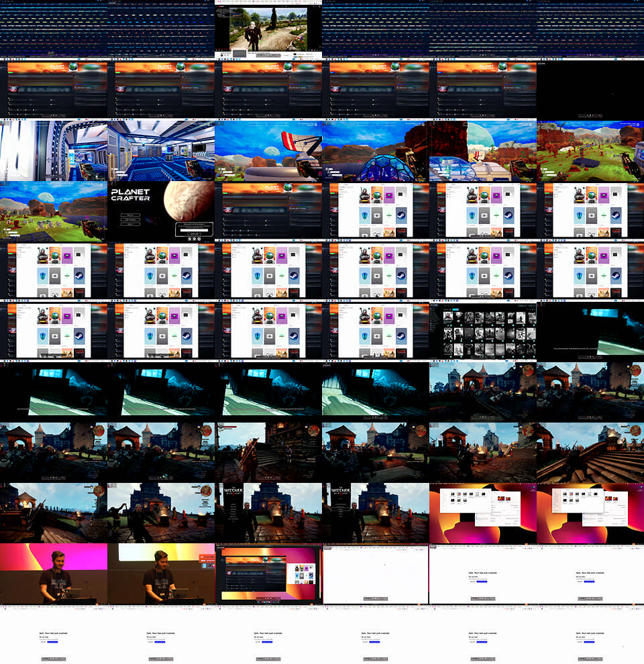Open the presenter frame with magenta backdrop

54,574
